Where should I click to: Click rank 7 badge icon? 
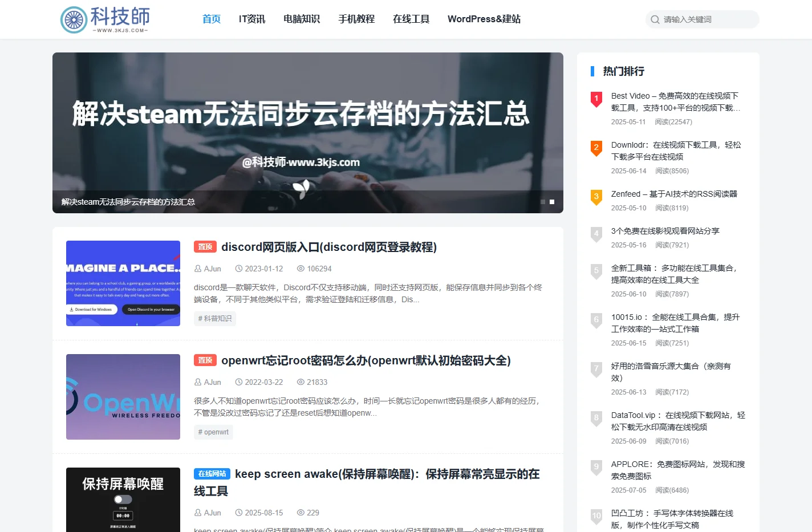point(596,369)
